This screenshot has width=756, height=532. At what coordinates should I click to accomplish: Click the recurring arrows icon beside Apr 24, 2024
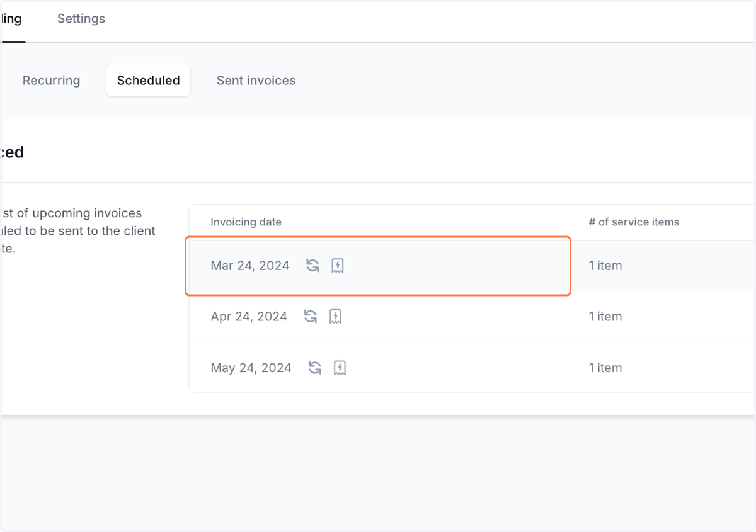311,317
